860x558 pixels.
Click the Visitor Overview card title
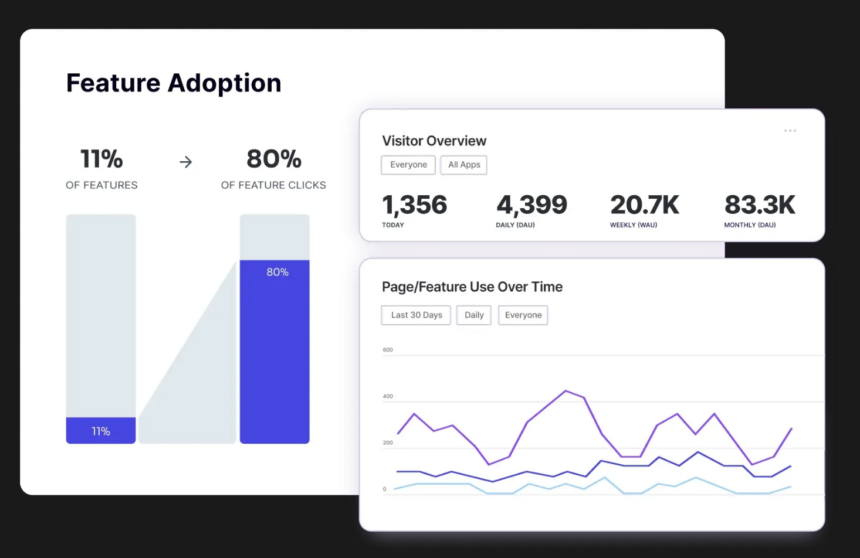pos(434,141)
